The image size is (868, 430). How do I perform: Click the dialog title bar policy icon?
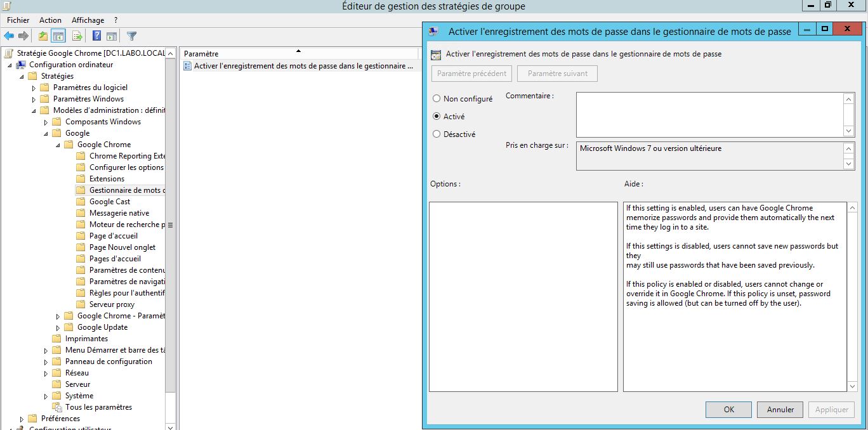(433, 31)
